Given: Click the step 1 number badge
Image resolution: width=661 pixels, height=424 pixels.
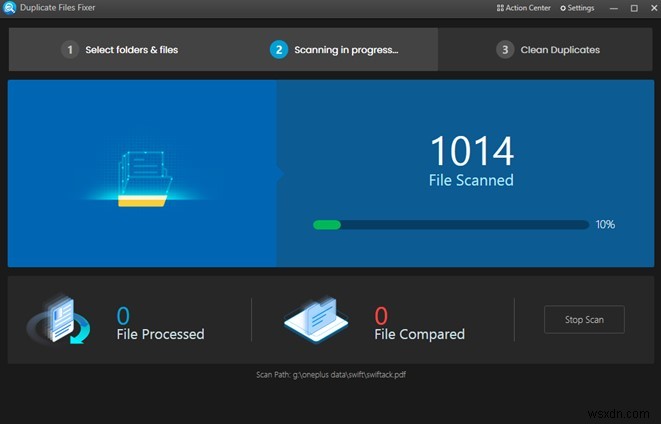Looking at the screenshot, I should pyautogui.click(x=70, y=50).
